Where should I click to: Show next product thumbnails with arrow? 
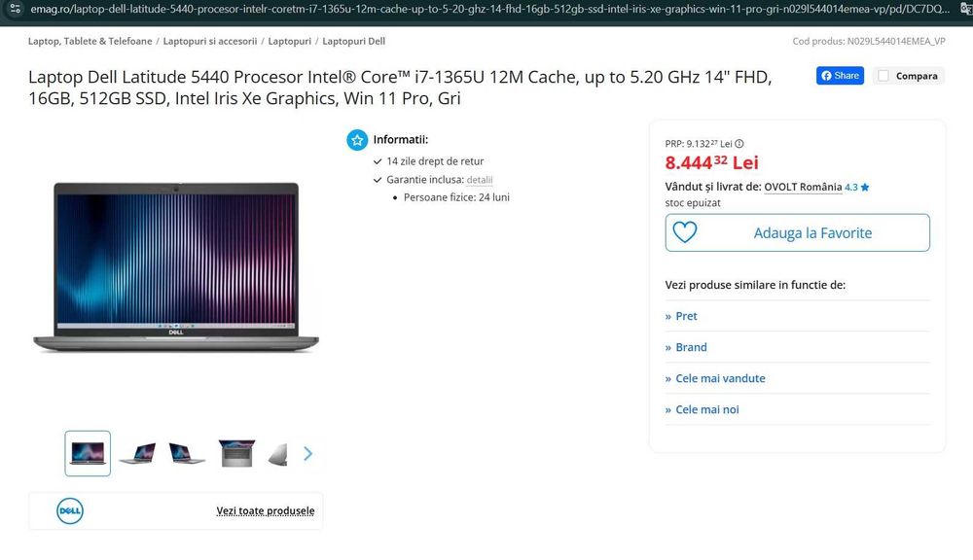coord(307,453)
